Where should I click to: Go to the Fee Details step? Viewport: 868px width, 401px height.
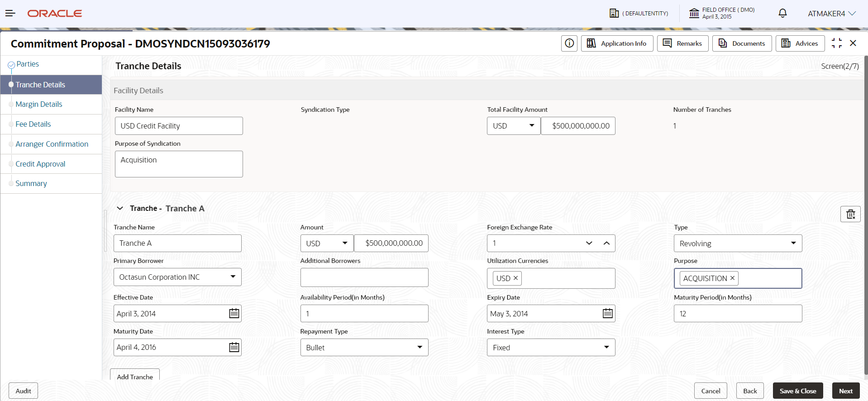(x=33, y=124)
